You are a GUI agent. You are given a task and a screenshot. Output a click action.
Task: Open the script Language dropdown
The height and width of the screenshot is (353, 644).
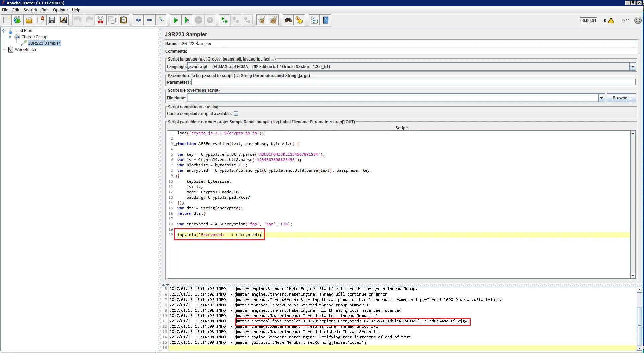coord(632,67)
